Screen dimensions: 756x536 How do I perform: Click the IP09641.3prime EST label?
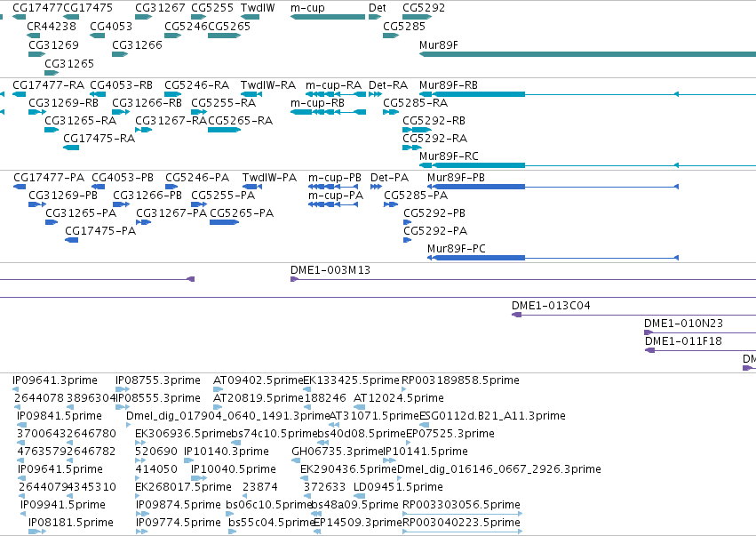click(x=55, y=380)
